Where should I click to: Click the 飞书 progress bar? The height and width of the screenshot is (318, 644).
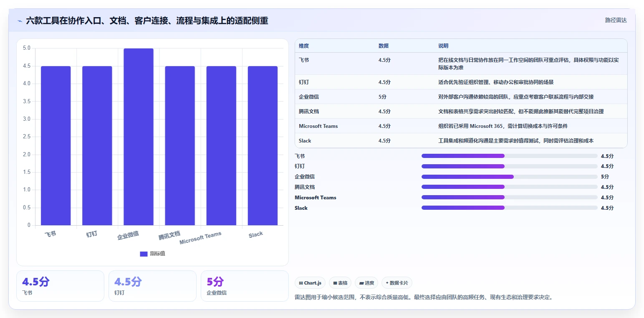tap(509, 156)
